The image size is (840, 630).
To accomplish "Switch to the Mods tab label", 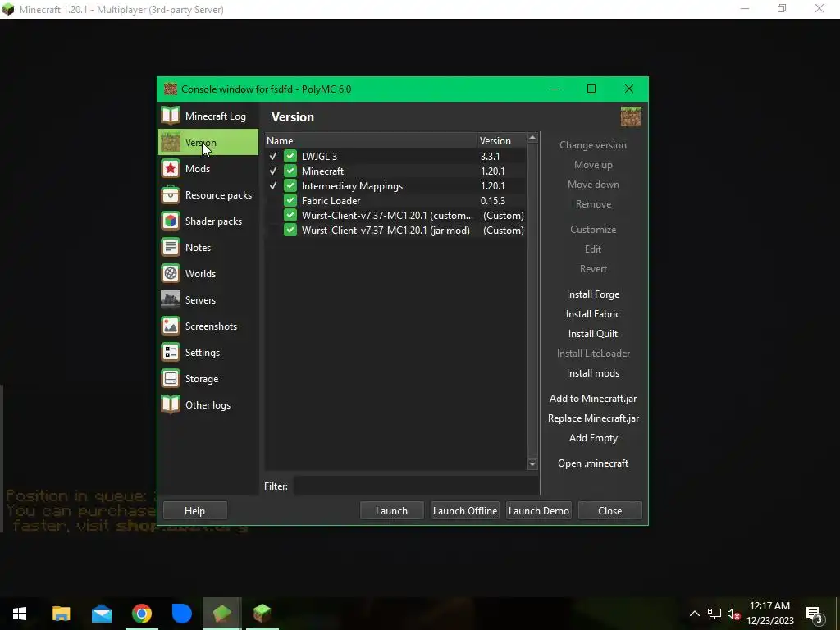I will tap(197, 168).
